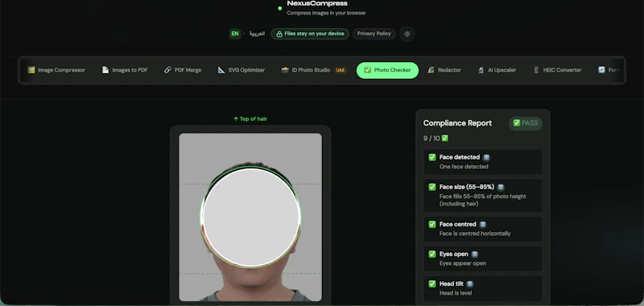
Task: Select the SVG Optimizer tab
Action: tap(241, 70)
